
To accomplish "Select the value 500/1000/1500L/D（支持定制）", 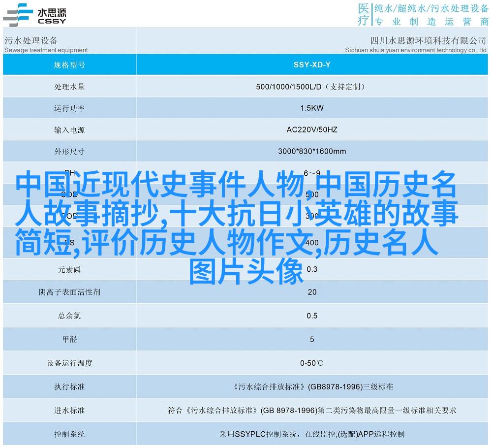I will point(312,87).
